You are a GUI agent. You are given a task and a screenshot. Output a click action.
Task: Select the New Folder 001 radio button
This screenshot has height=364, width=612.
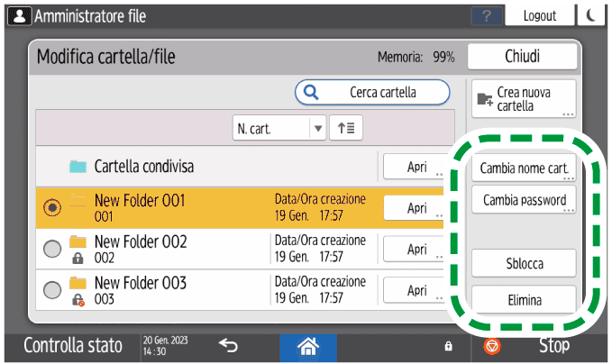[52, 207]
